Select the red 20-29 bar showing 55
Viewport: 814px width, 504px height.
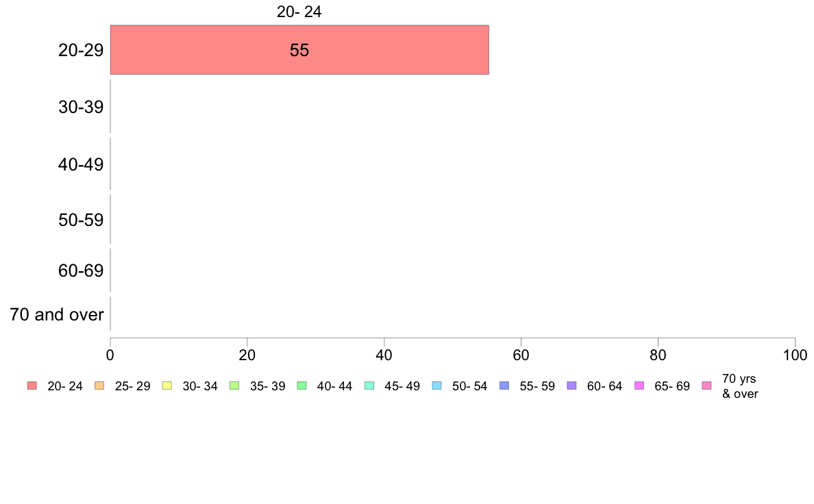pyautogui.click(x=299, y=50)
